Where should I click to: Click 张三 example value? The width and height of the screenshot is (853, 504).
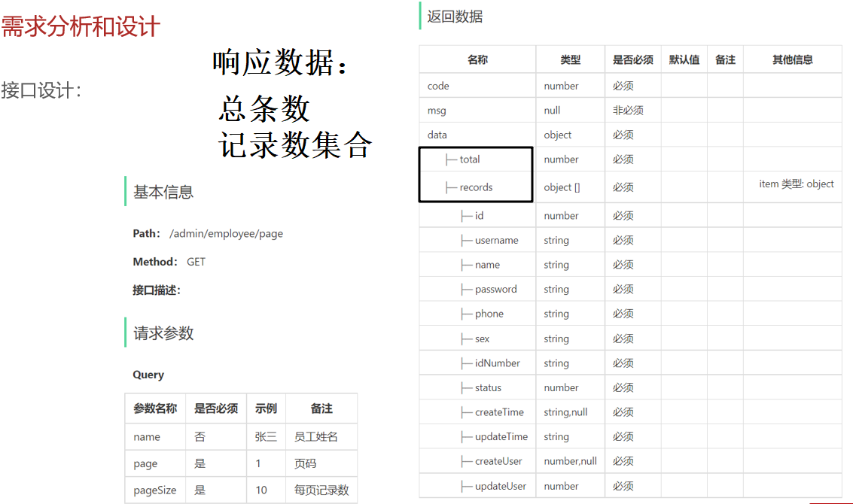pos(266,436)
